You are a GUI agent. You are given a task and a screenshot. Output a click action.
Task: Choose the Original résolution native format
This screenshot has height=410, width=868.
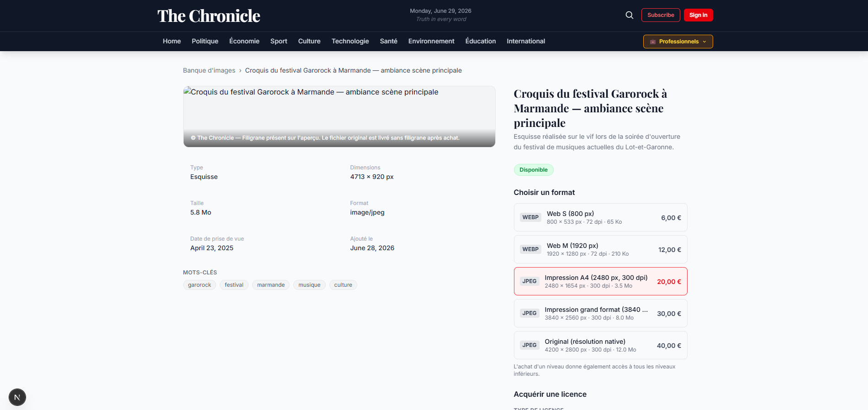(600, 345)
